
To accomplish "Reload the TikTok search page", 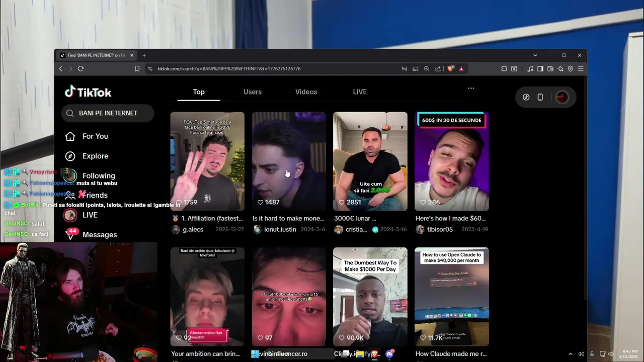I will click(x=80, y=69).
